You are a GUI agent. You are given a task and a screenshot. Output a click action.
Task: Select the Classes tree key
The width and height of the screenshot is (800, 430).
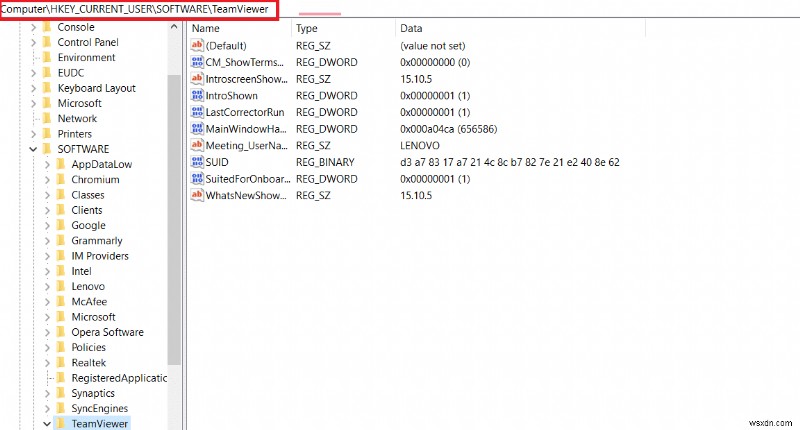coord(88,195)
